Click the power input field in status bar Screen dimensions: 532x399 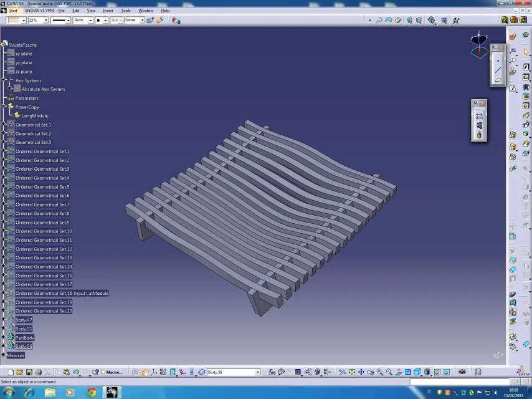[459, 382]
